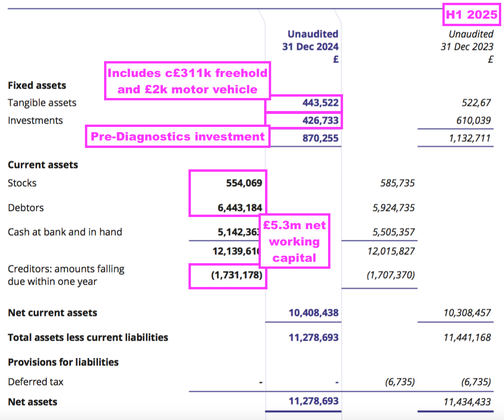Select the Unaudited 31 Dec 2023 column header
This screenshot has height=420, width=504.
tap(467, 47)
